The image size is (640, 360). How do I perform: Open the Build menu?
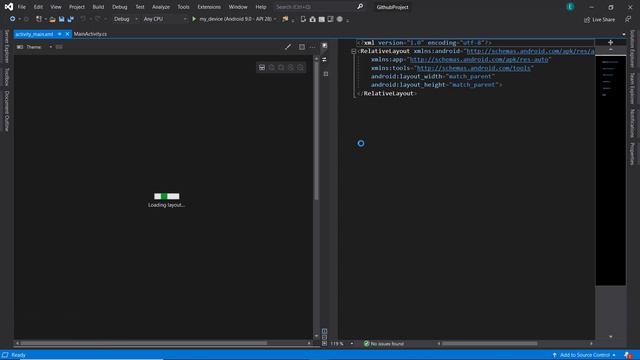click(98, 7)
